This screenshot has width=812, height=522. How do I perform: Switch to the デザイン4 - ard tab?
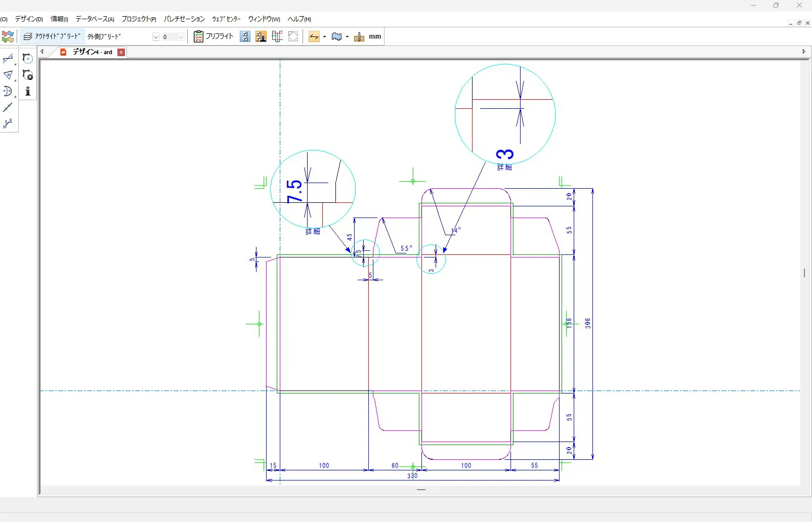tap(92, 52)
